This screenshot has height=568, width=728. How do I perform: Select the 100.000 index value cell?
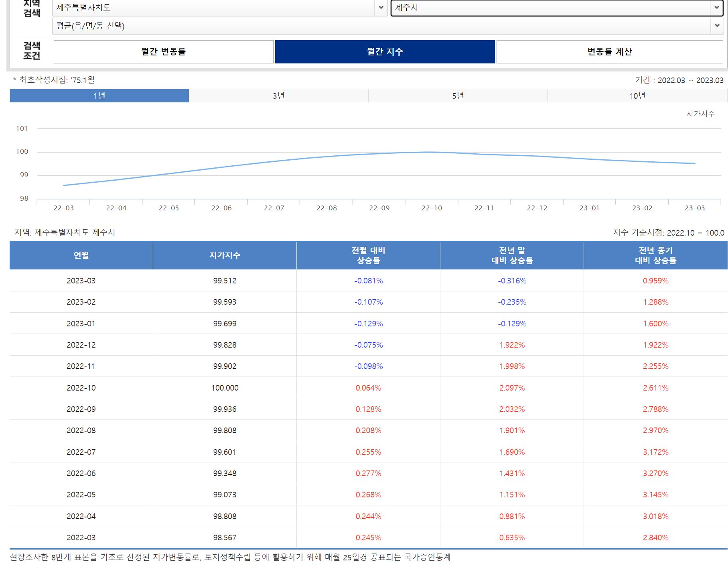point(224,388)
